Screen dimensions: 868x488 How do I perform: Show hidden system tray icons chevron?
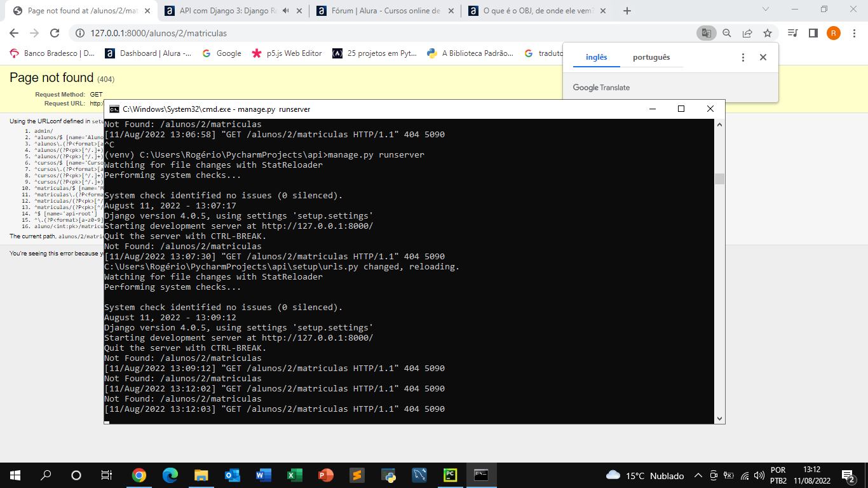[x=698, y=475]
